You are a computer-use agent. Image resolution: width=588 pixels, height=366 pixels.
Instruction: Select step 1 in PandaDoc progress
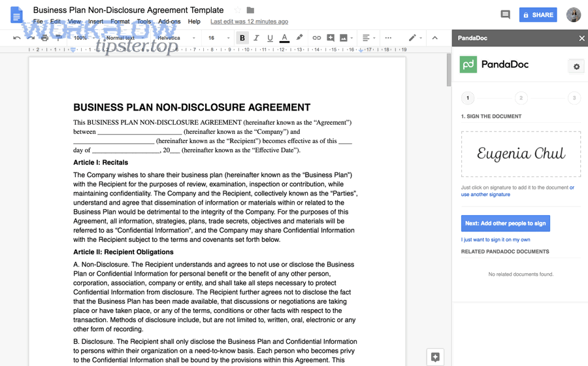pyautogui.click(x=468, y=98)
